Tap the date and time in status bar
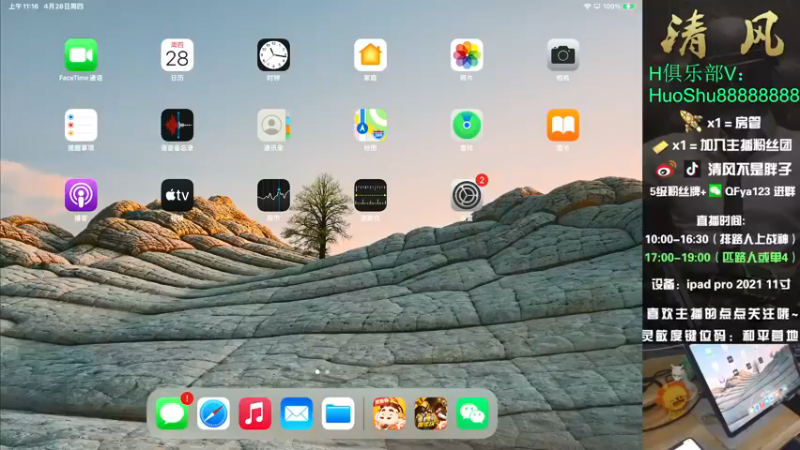This screenshot has height=450, width=800. [45, 7]
